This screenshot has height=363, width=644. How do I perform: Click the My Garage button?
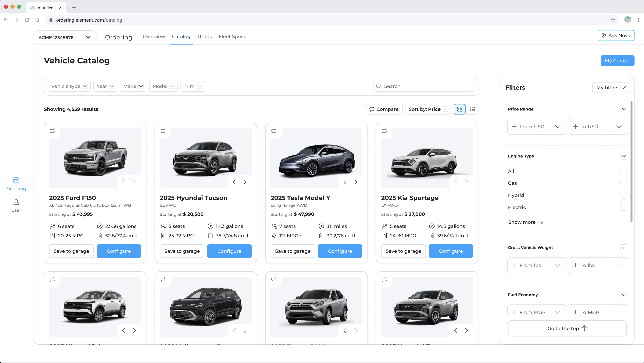[617, 61]
